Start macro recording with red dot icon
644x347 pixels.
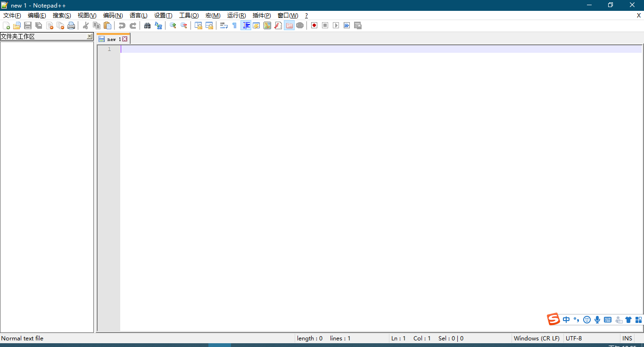[314, 25]
